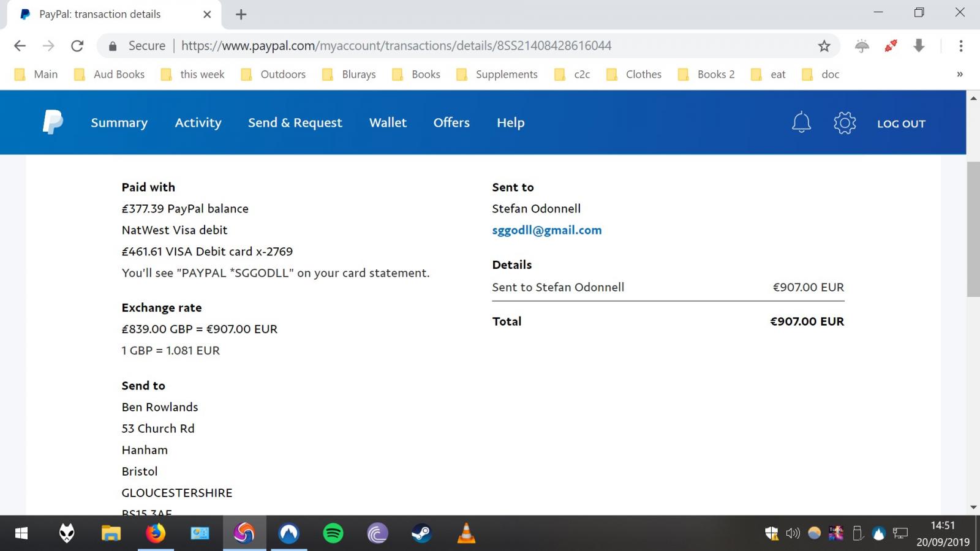Select '1 GBP = 1.081 EUR' rate text
Viewport: 980px width, 551px height.
coord(171,351)
